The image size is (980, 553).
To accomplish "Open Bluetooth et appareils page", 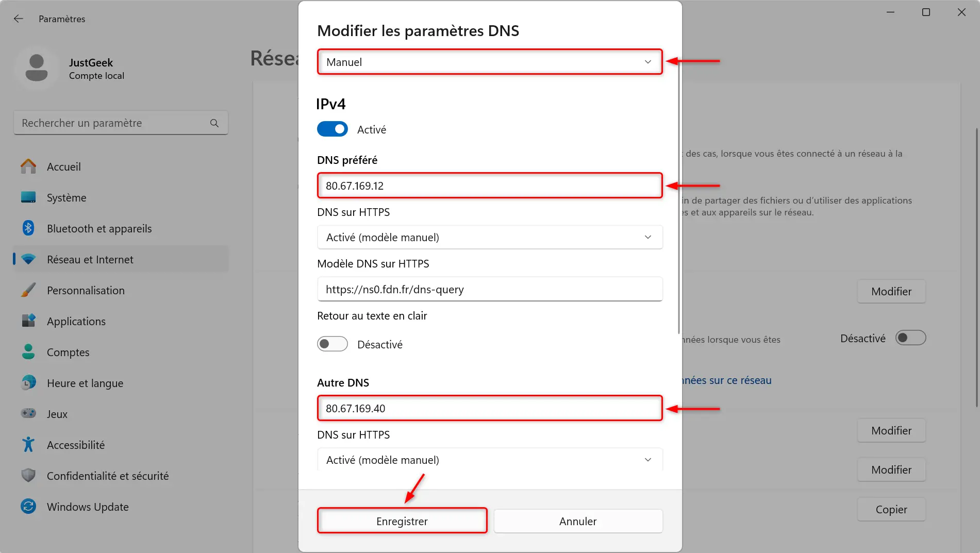I will point(121,228).
